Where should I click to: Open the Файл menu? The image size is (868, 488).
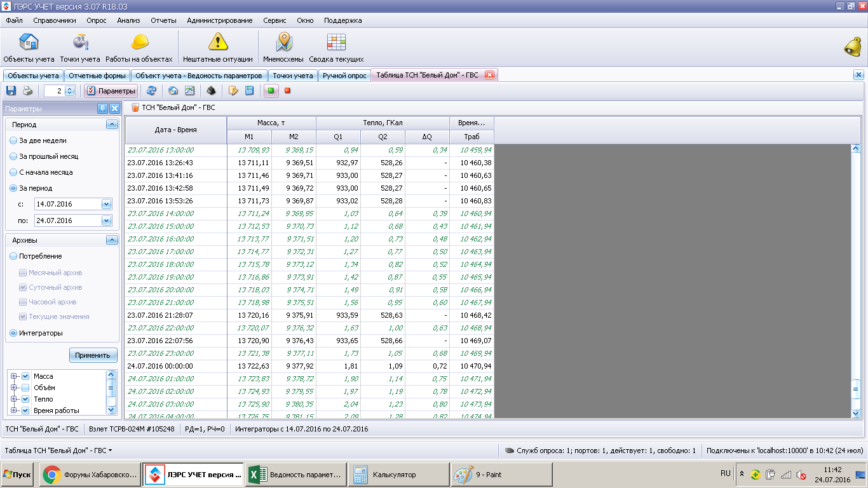(x=14, y=20)
